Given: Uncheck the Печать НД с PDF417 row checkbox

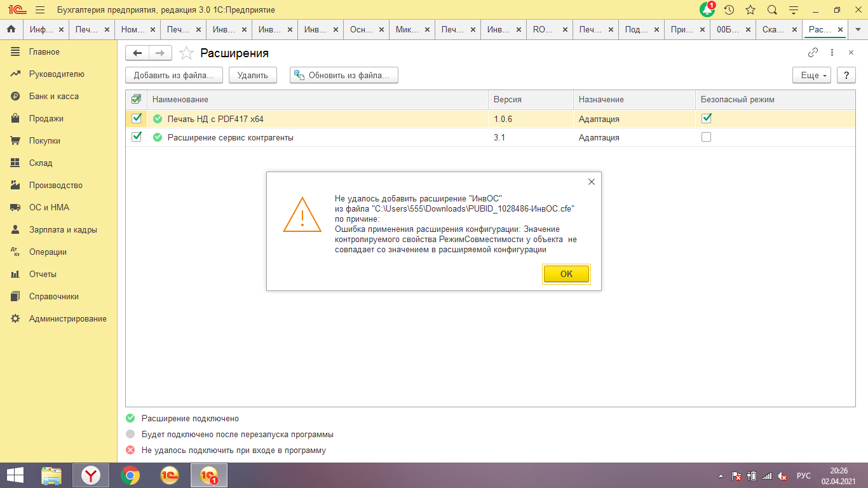Looking at the screenshot, I should click(x=136, y=118).
